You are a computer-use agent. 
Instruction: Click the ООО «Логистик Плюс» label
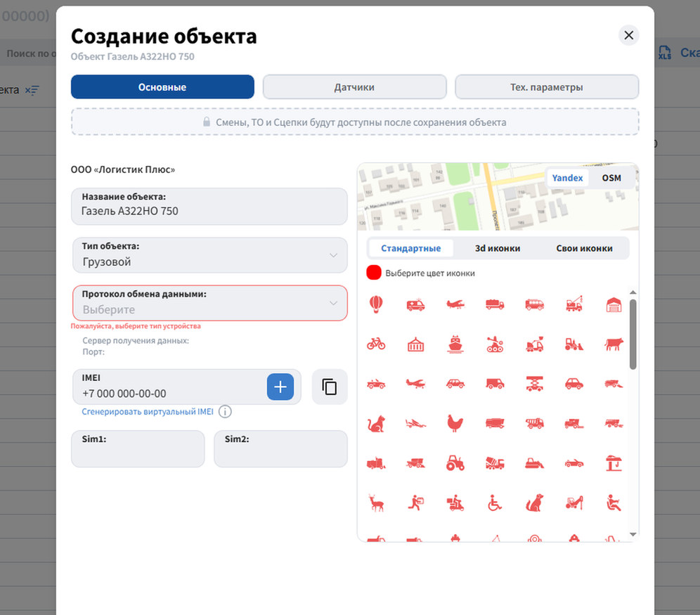click(x=123, y=169)
